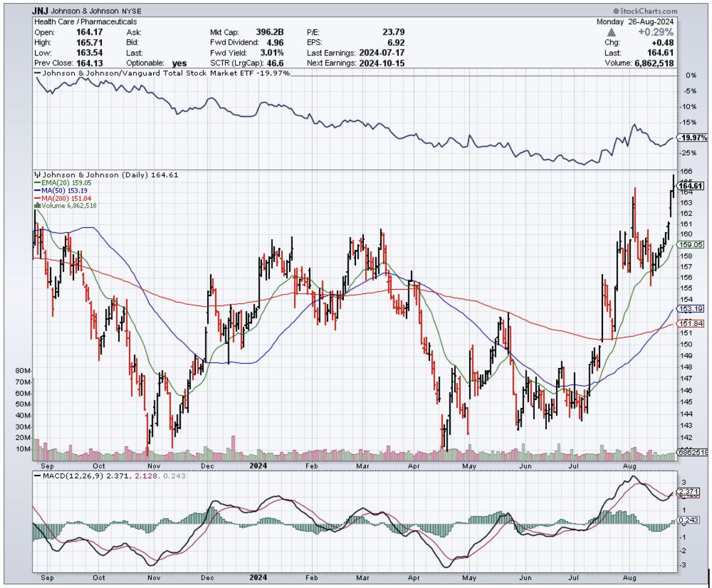Click the StockCharts.com copyright logo

pyautogui.click(x=645, y=11)
